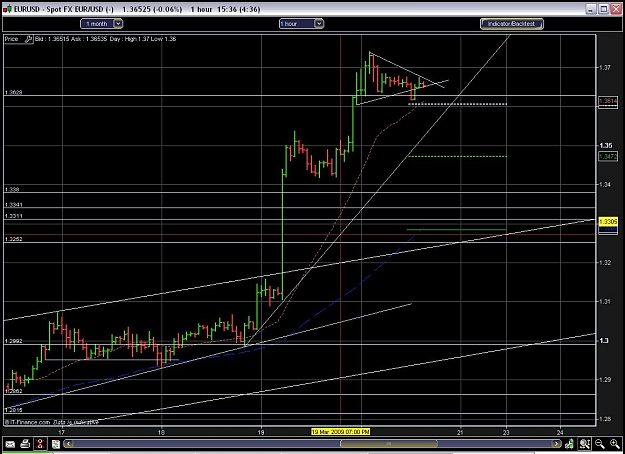Maximize the chart window
625x454 pixels.
point(603,9)
